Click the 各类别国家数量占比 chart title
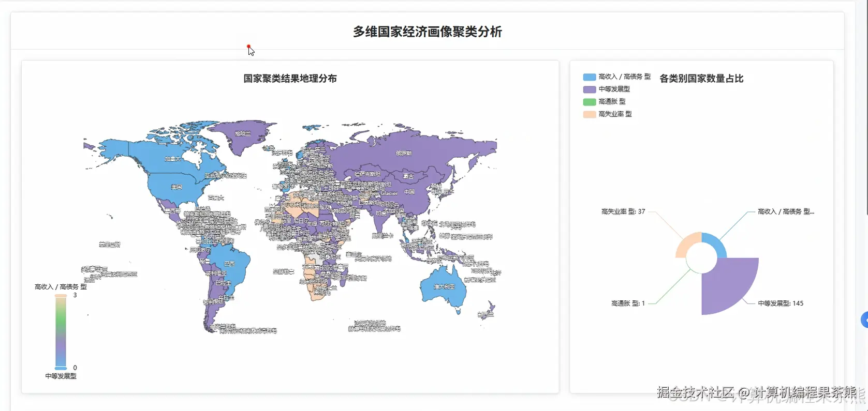 (701, 79)
